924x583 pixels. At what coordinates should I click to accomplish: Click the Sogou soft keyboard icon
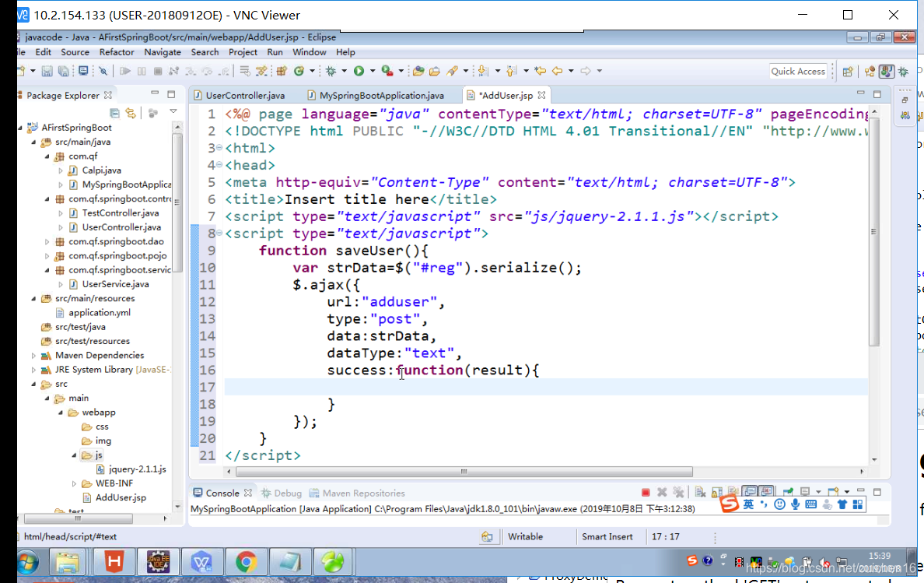[811, 504]
